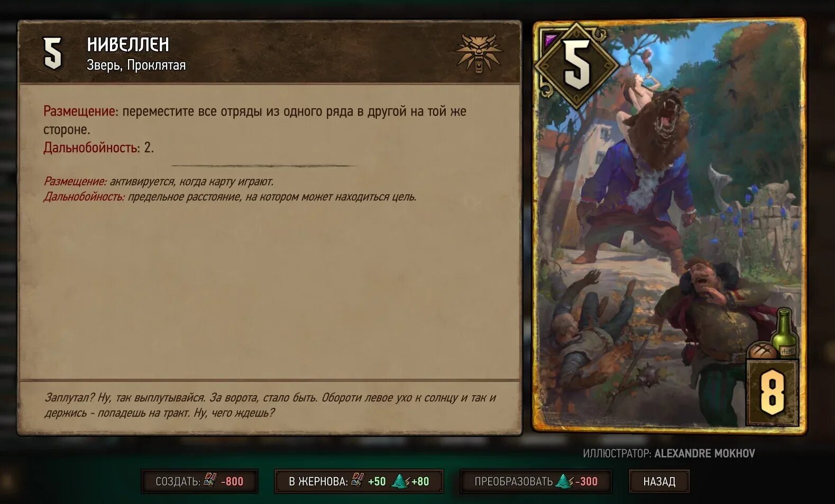Click the Нивеллен card artwork
The height and width of the screenshot is (504, 835).
[x=669, y=226]
